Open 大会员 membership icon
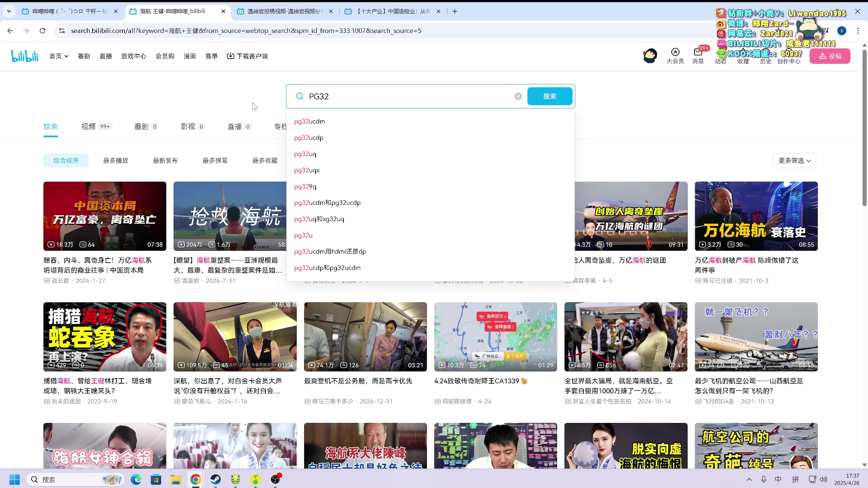This screenshot has height=488, width=868. click(675, 56)
